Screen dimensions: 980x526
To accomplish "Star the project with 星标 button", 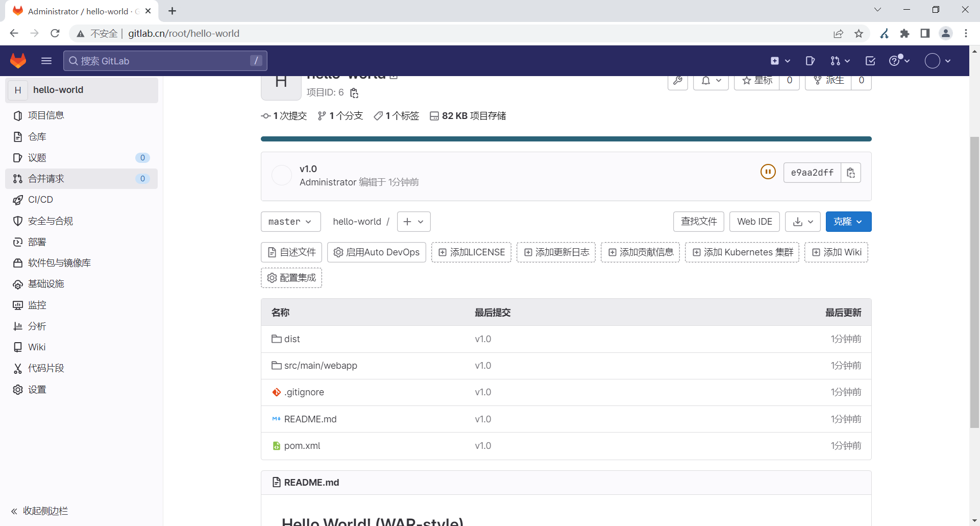I will tap(757, 81).
